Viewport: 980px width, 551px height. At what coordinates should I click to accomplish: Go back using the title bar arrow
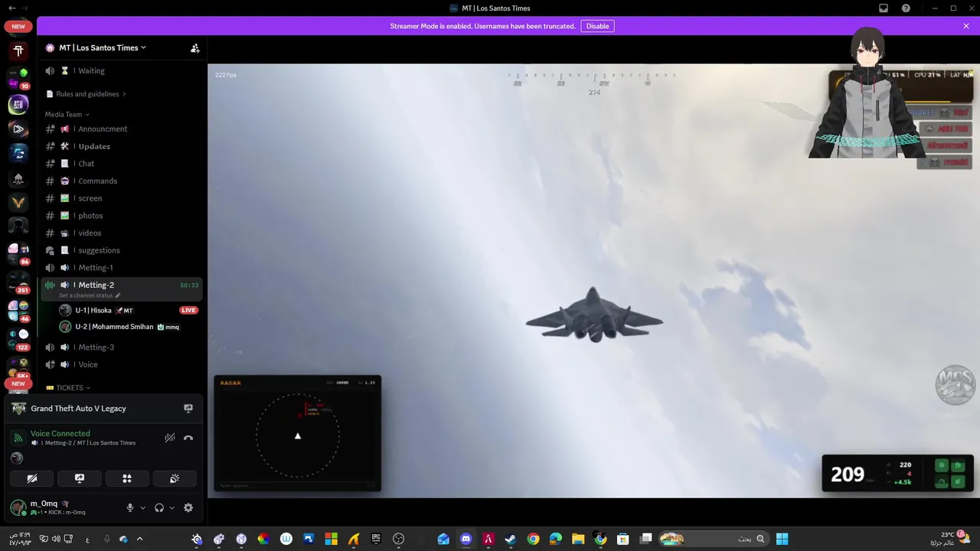[x=11, y=8]
